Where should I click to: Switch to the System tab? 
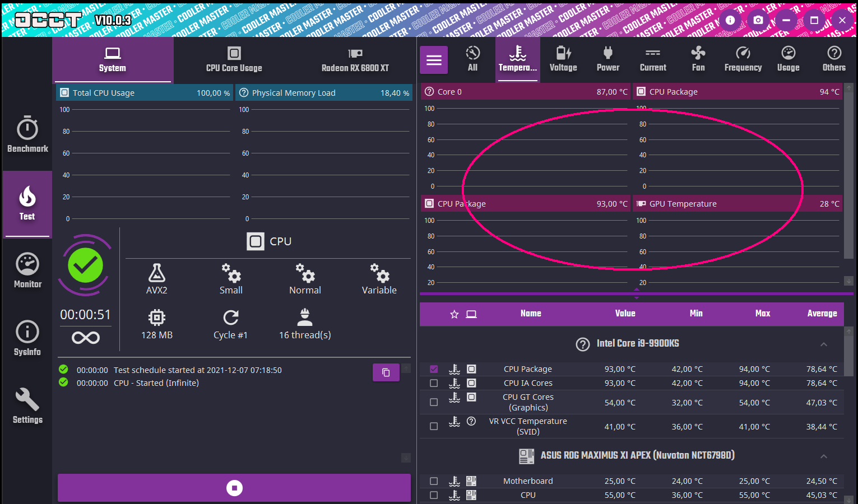[x=113, y=60]
